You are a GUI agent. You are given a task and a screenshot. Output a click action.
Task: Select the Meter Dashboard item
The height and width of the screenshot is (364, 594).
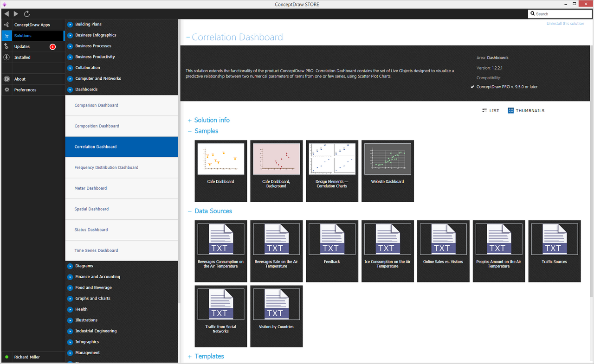tap(122, 188)
